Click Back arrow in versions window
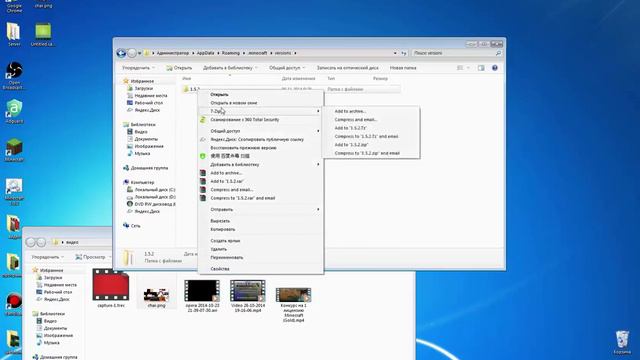640x360 pixels. tap(121, 53)
